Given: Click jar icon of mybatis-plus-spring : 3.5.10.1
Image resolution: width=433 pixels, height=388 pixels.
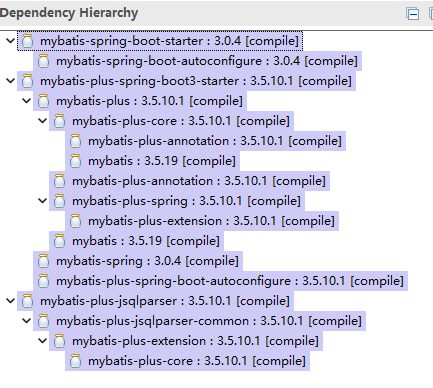Looking at the screenshot, I should (59, 201).
